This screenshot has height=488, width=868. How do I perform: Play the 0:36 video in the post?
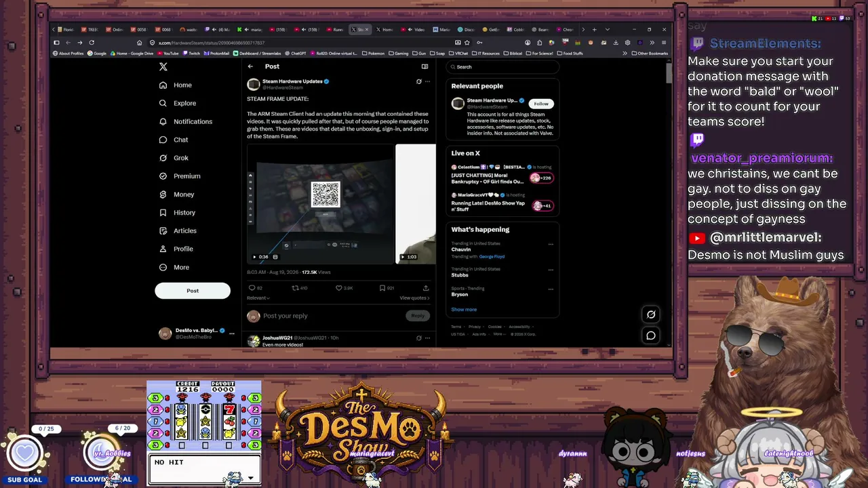click(x=320, y=203)
